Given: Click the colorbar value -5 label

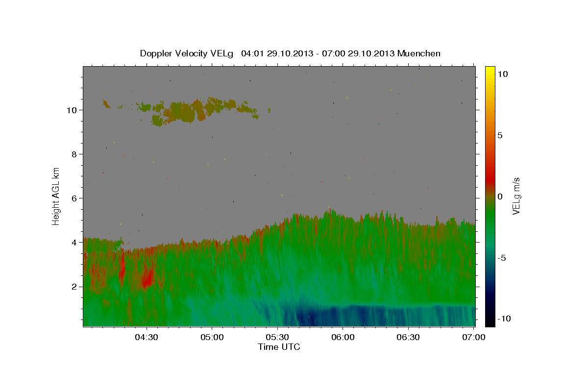Looking at the screenshot, I should point(502,258).
